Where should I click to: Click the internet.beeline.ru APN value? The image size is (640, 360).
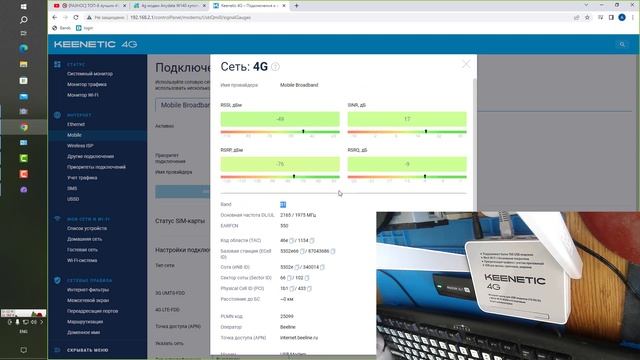299,338
